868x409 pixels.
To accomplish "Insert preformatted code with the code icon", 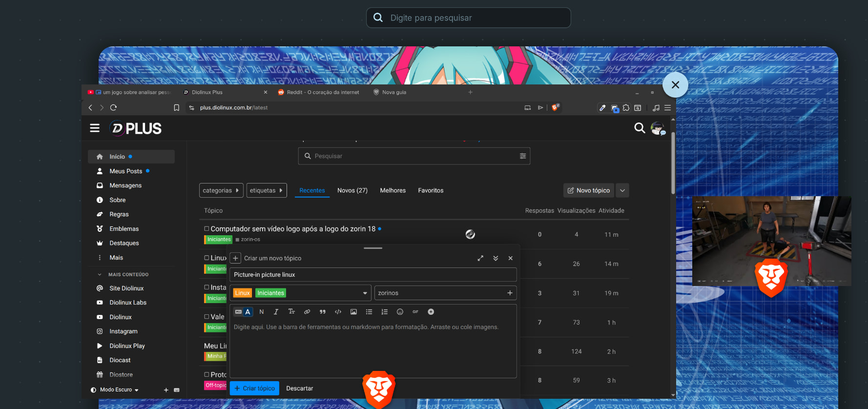I will pos(338,312).
